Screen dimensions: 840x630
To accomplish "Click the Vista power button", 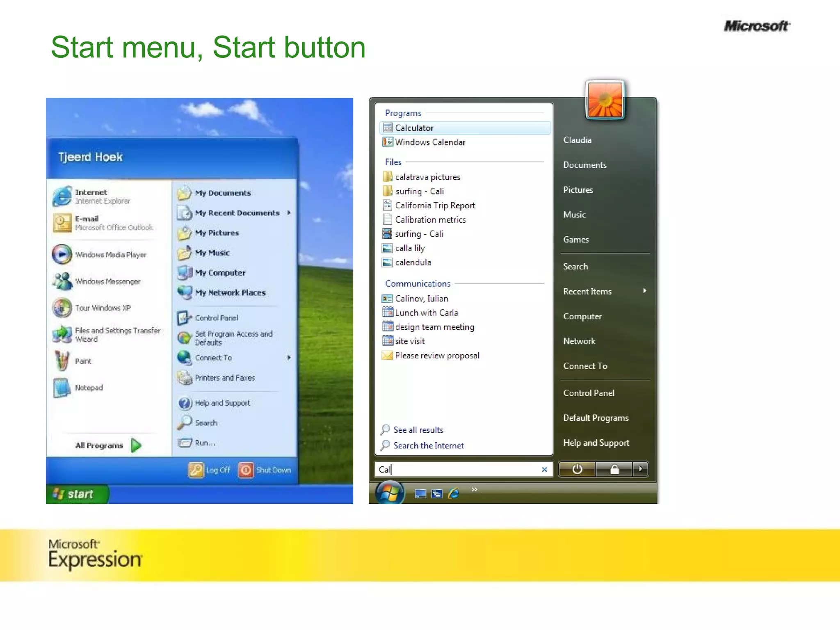I will 577,469.
